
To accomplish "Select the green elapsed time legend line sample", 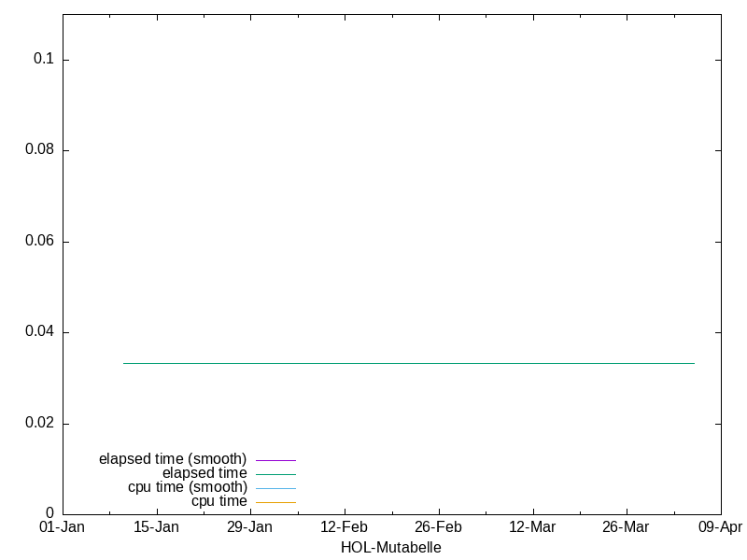I will click(x=275, y=474).
